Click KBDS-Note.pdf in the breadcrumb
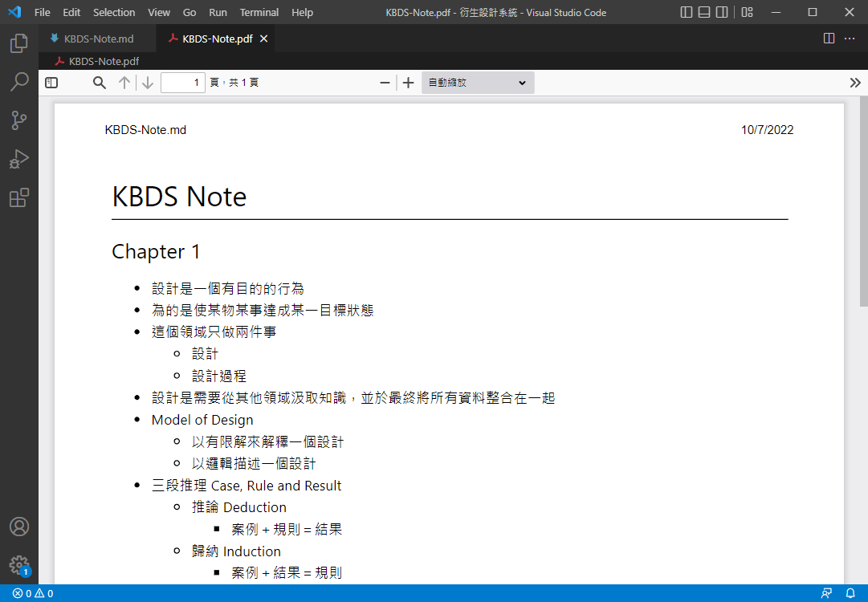The height and width of the screenshot is (602, 868). (104, 62)
